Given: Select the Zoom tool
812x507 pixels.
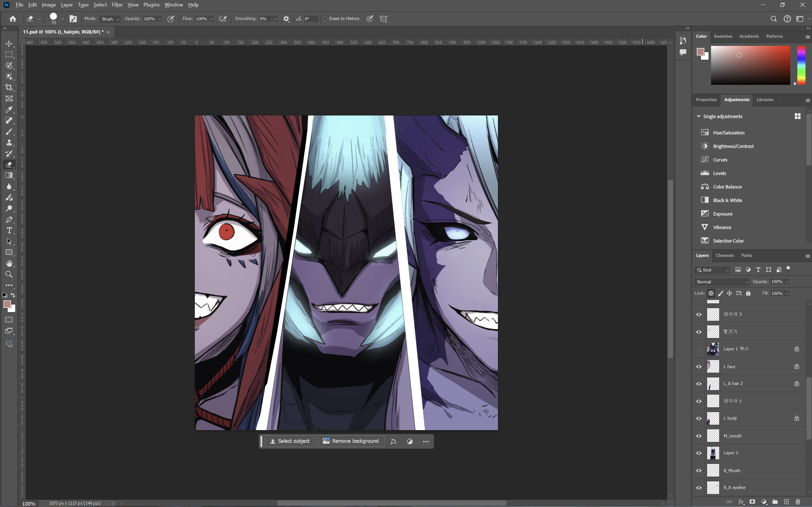Looking at the screenshot, I should (9, 274).
